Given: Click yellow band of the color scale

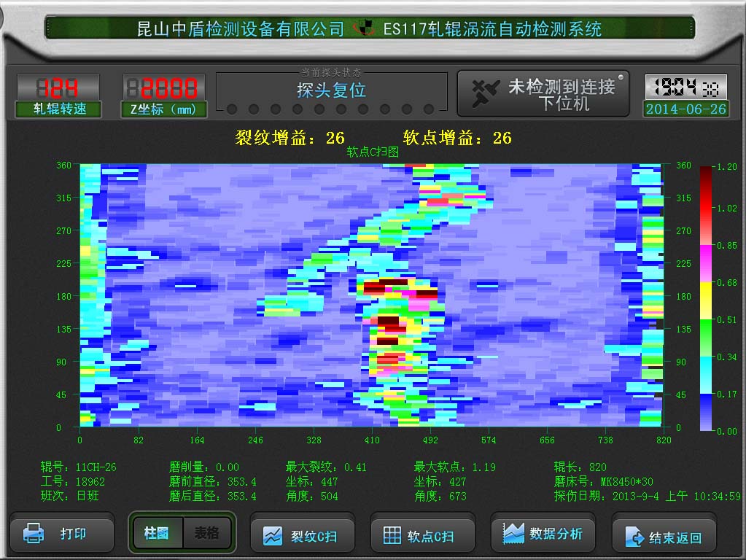Looking at the screenshot, I should pyautogui.click(x=706, y=300).
